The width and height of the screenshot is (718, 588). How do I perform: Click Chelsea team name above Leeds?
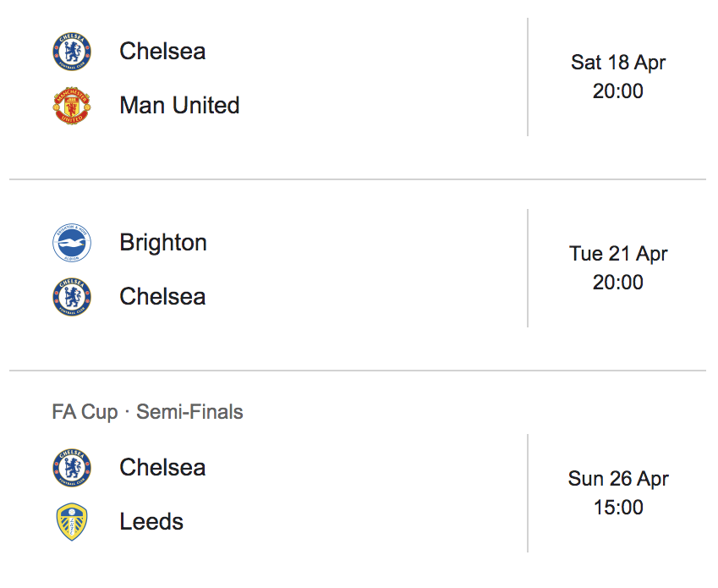pyautogui.click(x=162, y=468)
